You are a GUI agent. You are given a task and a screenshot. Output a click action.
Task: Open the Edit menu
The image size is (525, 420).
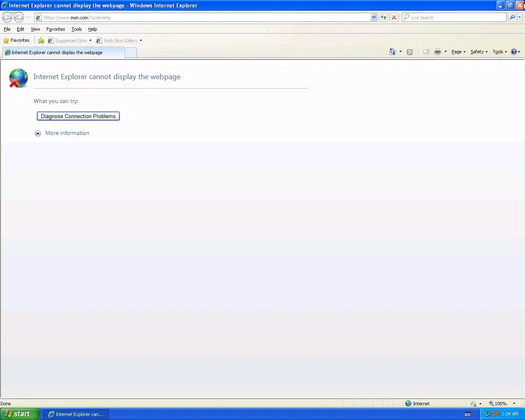coord(21,29)
